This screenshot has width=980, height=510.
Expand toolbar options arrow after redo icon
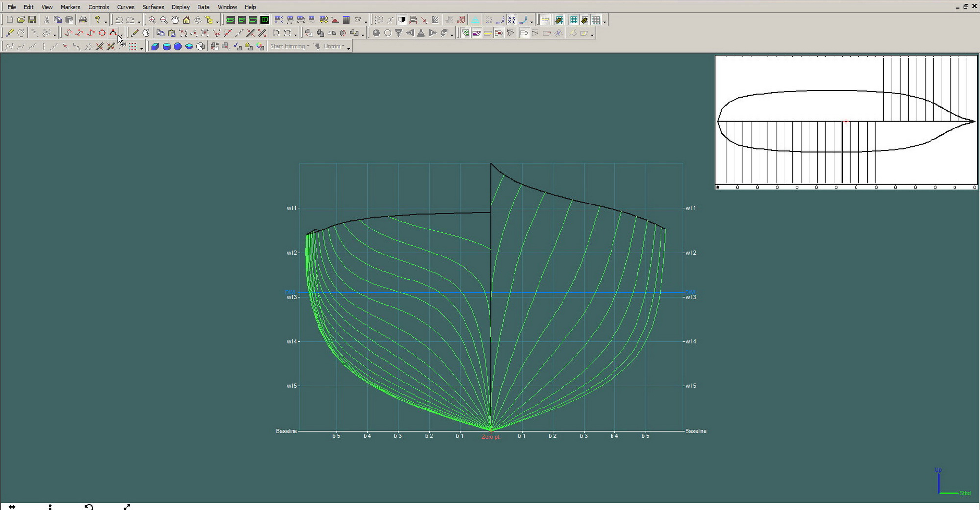tap(139, 21)
